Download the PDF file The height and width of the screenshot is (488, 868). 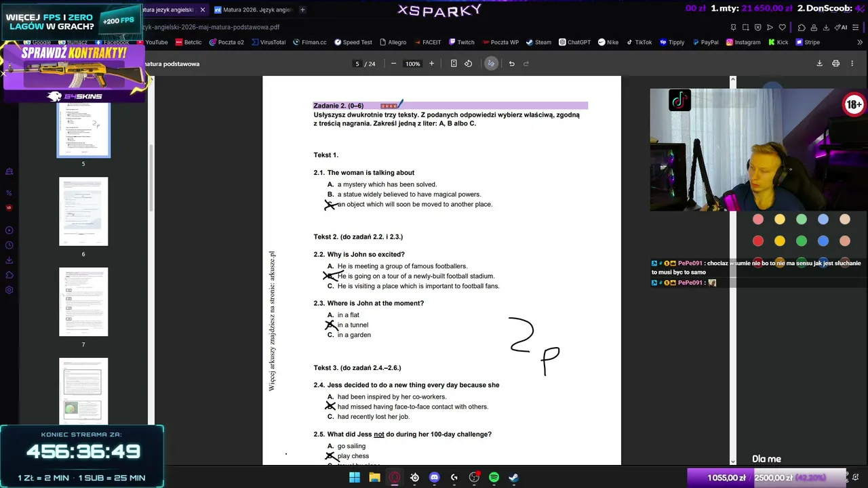pyautogui.click(x=819, y=64)
